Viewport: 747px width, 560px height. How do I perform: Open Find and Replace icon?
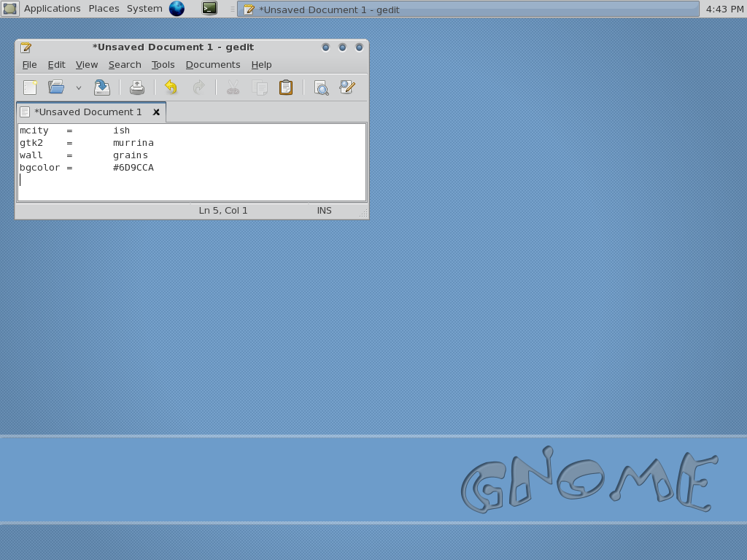pos(347,87)
